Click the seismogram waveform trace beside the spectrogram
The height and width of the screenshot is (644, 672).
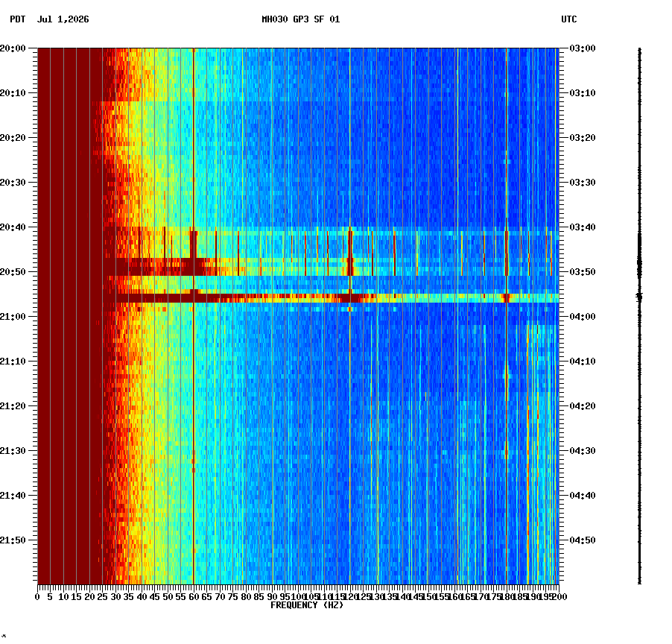coord(639,316)
